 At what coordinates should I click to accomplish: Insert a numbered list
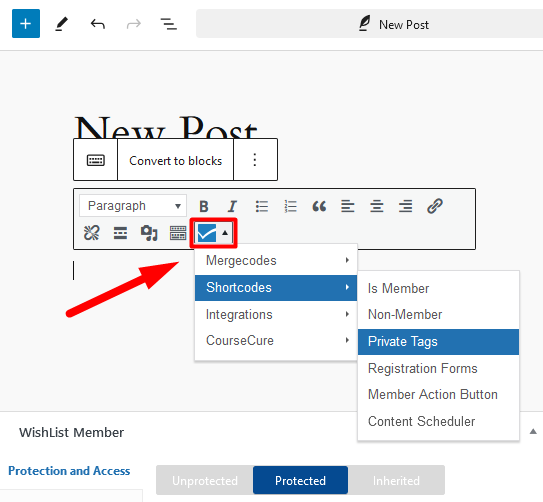[291, 206]
